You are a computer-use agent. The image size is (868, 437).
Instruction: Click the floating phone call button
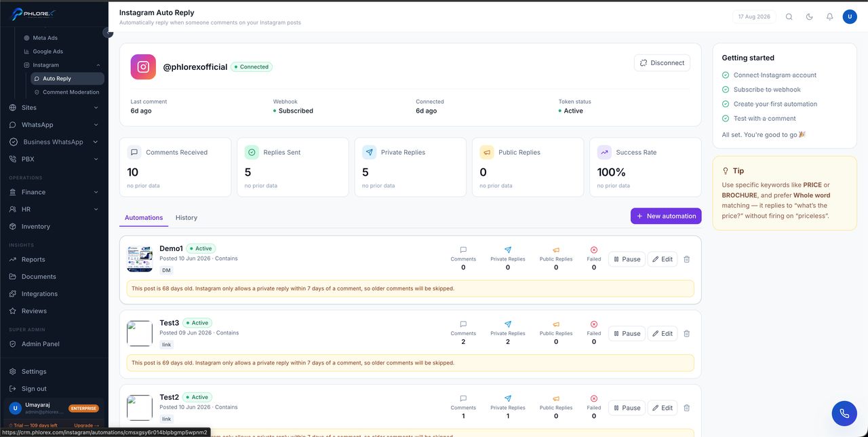(x=844, y=413)
